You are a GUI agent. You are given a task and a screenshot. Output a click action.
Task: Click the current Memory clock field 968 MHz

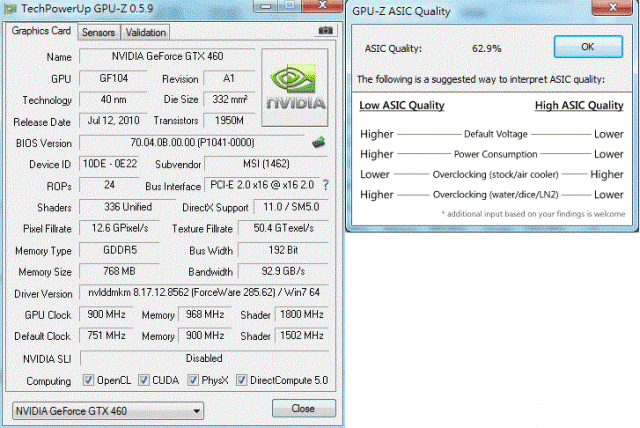205,315
